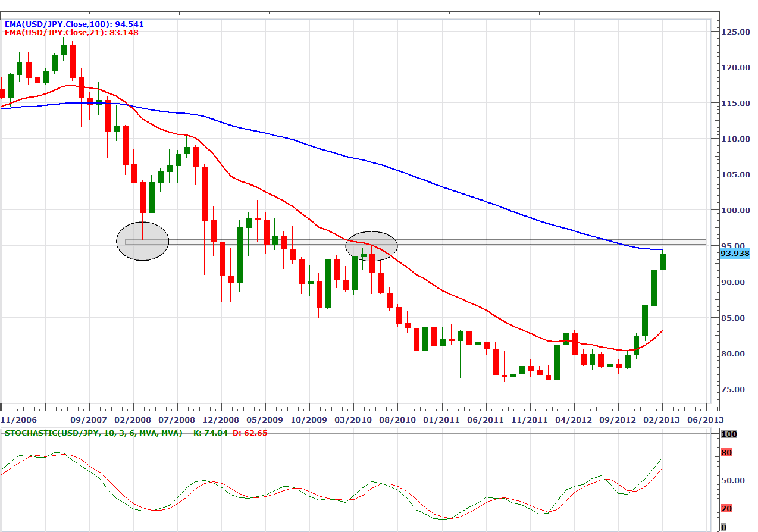The width and height of the screenshot is (758, 532).
Task: Select the gray ellipse near 03/2010
Action: 372,246
